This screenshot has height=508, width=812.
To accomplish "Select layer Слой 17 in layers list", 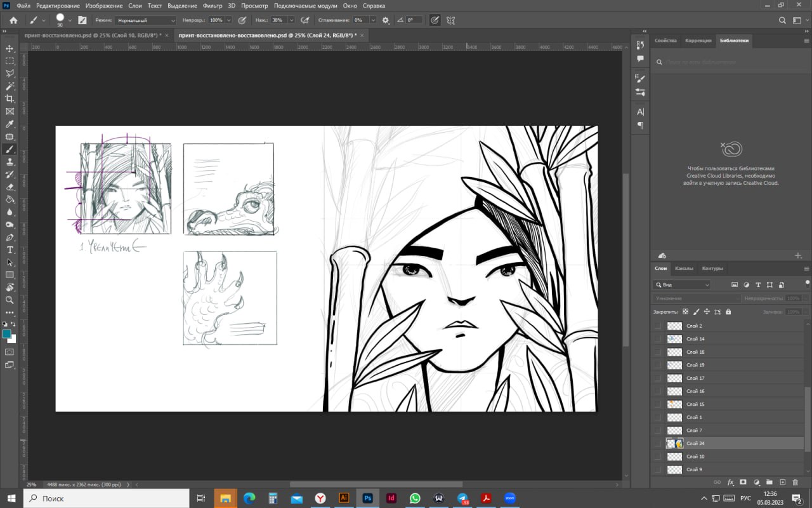I will [x=695, y=378].
